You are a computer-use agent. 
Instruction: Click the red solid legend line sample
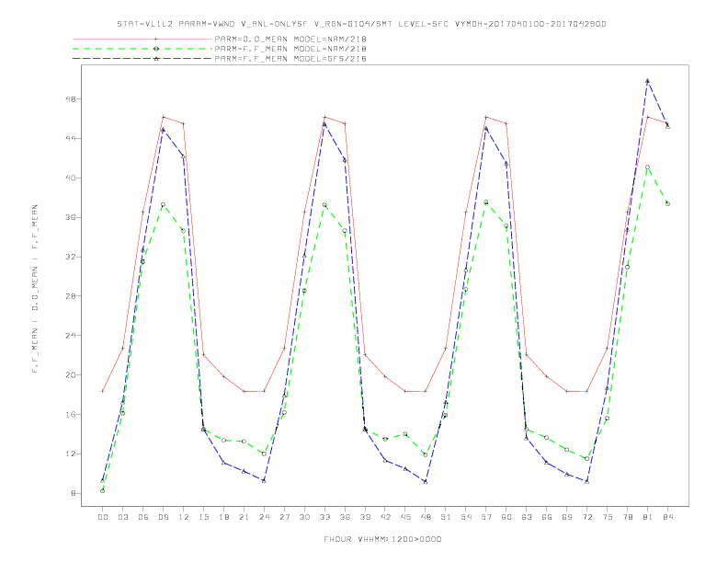point(142,39)
